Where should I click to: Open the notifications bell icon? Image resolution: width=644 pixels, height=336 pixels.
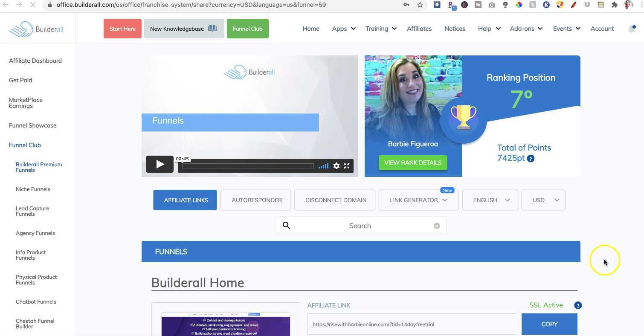click(x=632, y=29)
